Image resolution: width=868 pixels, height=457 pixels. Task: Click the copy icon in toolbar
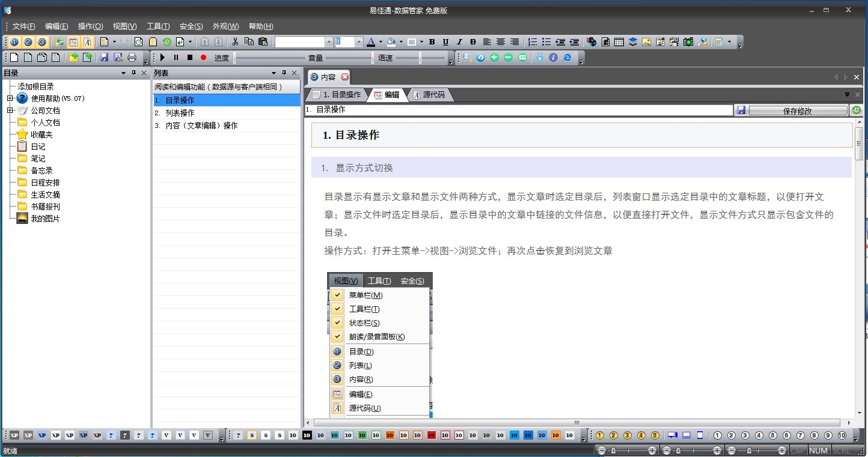point(249,42)
